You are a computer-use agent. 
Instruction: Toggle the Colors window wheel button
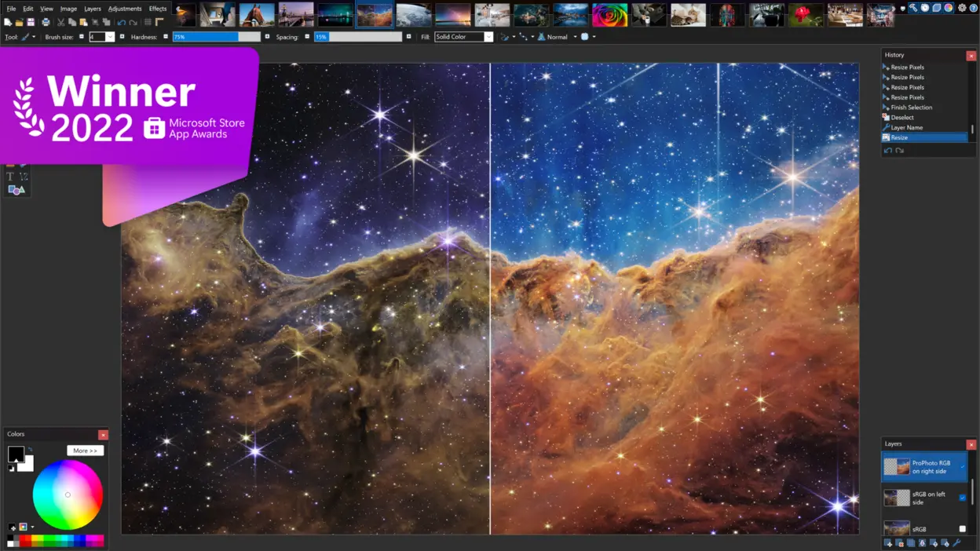click(949, 8)
